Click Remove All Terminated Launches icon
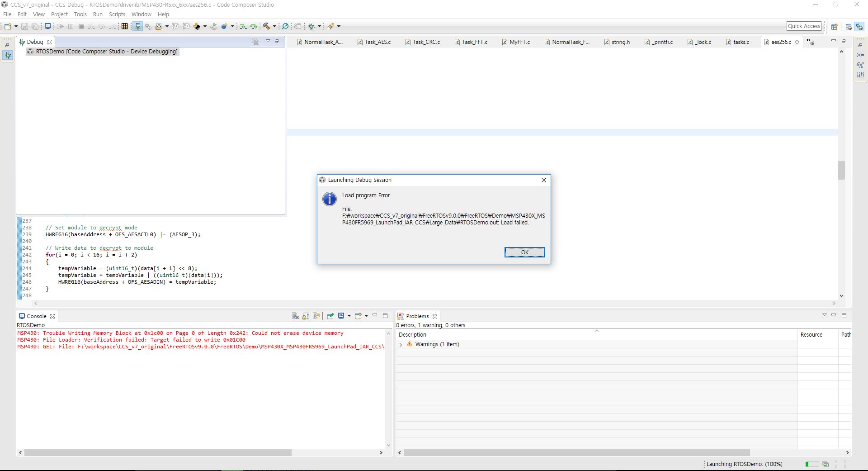The width and height of the screenshot is (868, 471). pos(255,42)
